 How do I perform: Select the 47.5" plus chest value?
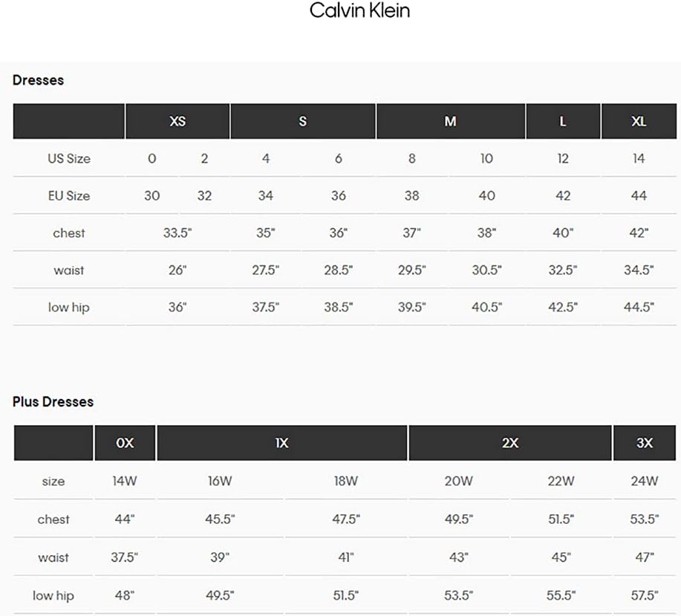coord(346,519)
